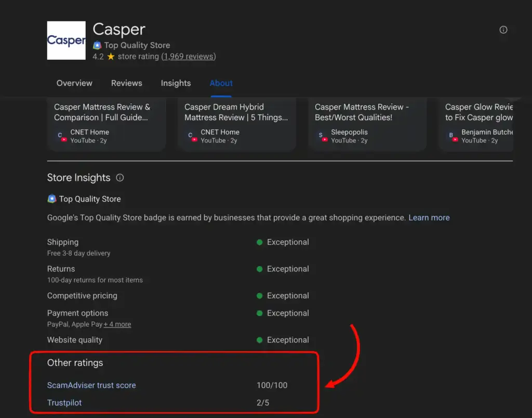
Task: Open the Trustpilot rating link
Action: point(64,403)
